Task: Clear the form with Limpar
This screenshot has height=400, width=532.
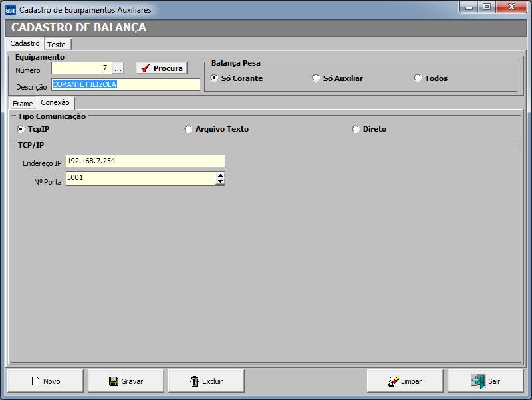Action: pos(405,381)
